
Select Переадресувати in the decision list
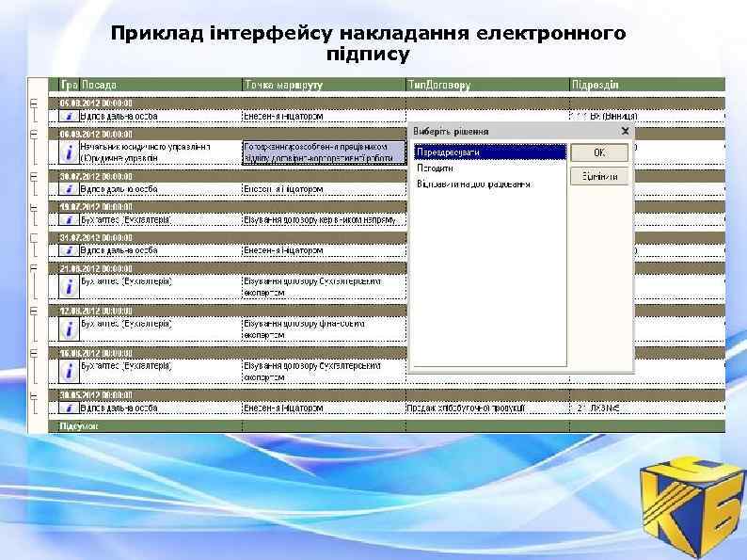coord(490,152)
